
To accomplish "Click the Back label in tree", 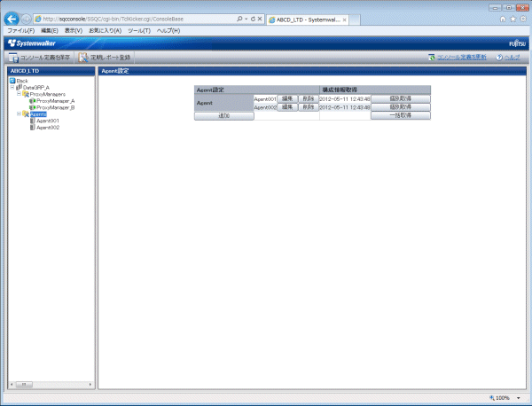I will pos(22,81).
